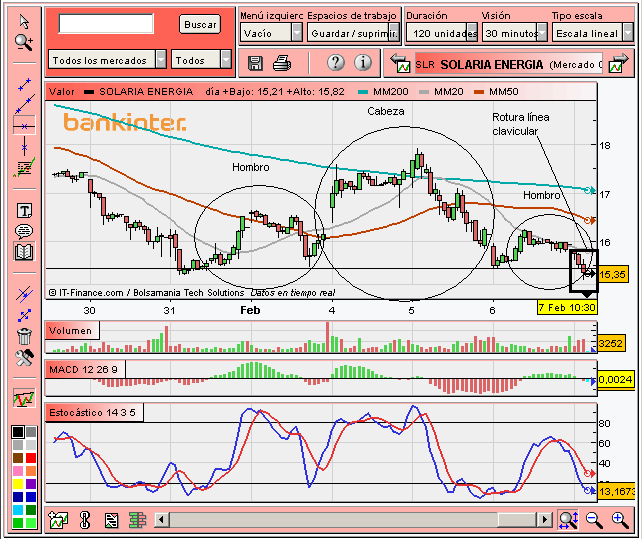
Task: Click the 7 Feb 10:30 date label
Action: 567,307
